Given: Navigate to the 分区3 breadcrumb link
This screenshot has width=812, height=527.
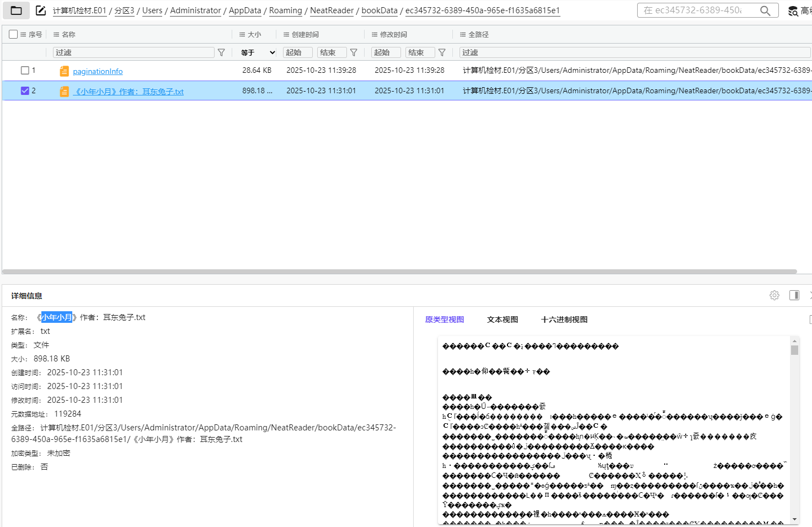Looking at the screenshot, I should (125, 10).
